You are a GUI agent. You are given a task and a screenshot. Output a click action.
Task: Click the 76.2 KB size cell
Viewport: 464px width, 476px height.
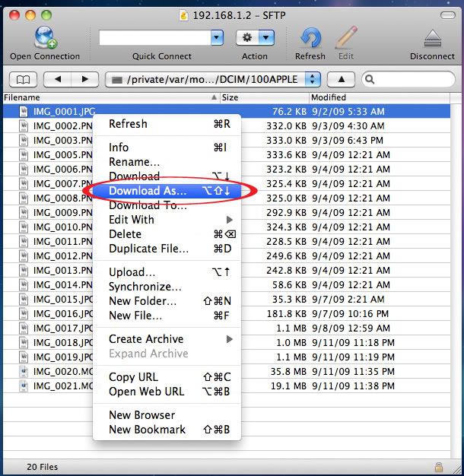tap(289, 112)
